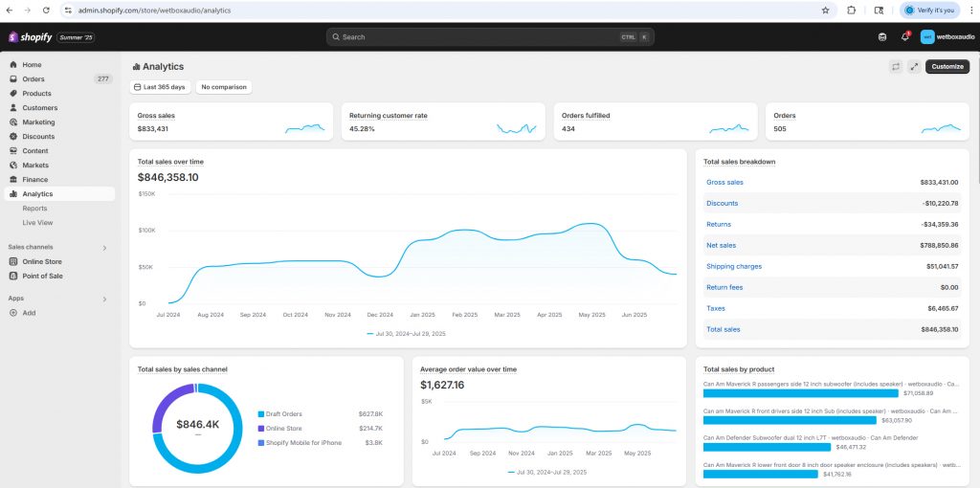This screenshot has width=980, height=488.
Task: Go to Live View under Analytics
Action: 37,223
